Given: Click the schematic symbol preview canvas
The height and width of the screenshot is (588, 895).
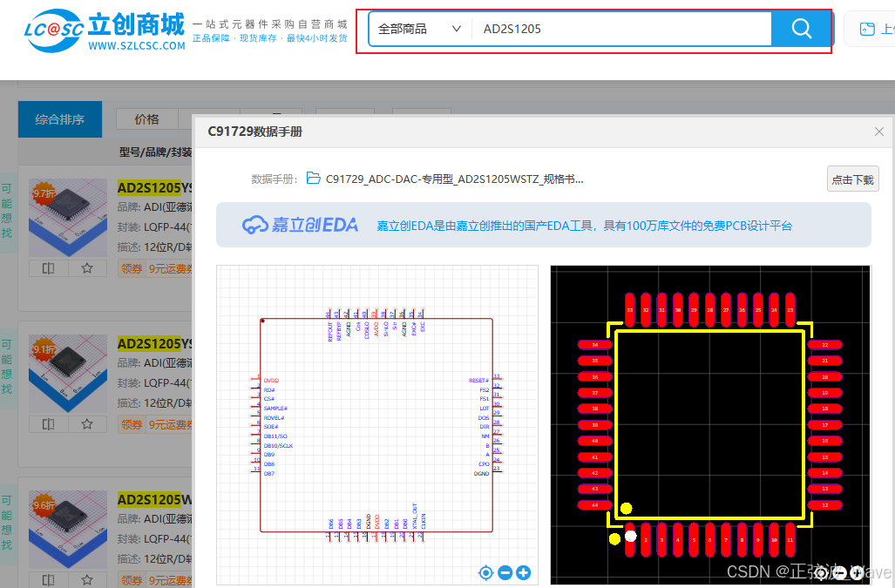Looking at the screenshot, I should pyautogui.click(x=376, y=425).
